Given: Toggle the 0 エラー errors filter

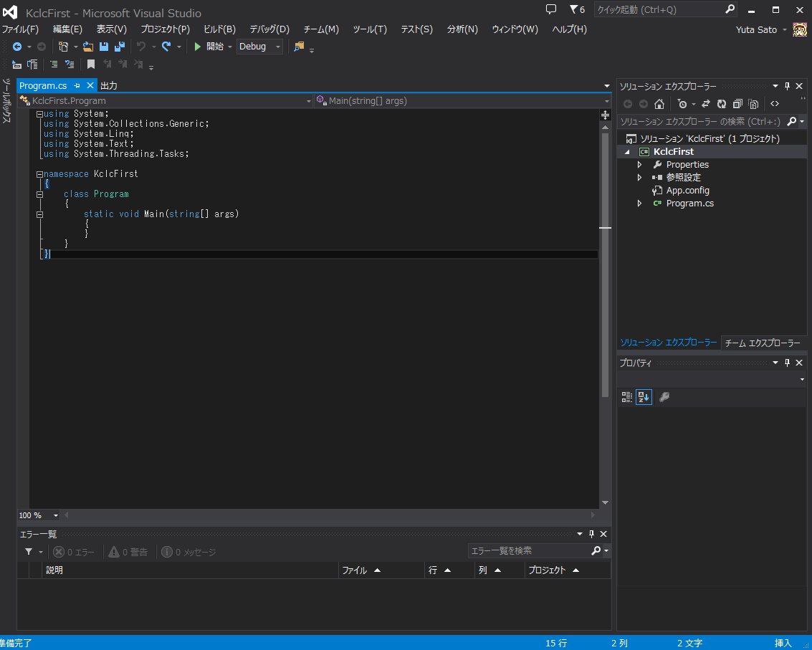Looking at the screenshot, I should pyautogui.click(x=74, y=552).
